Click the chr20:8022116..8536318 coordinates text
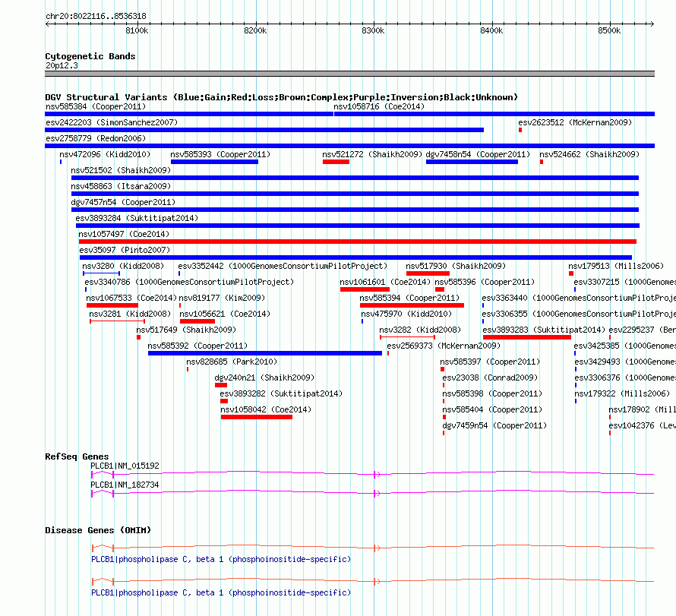The image size is (676, 616). [x=96, y=16]
